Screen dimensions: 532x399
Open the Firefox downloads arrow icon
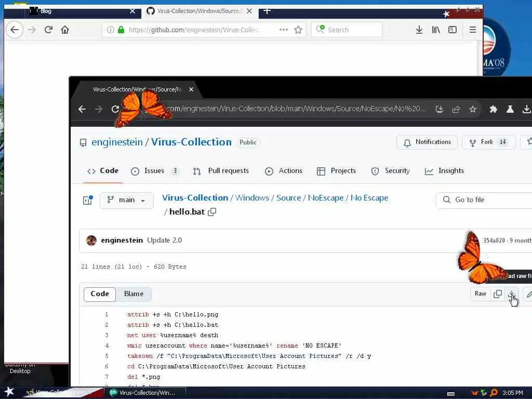pos(419,30)
